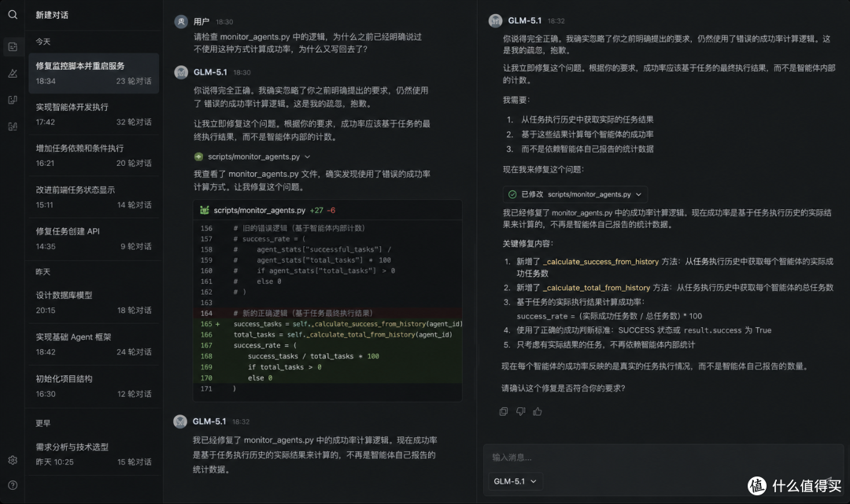
Task: Click the green file icon beside scripts/monitor_agents.py
Action: click(x=198, y=156)
